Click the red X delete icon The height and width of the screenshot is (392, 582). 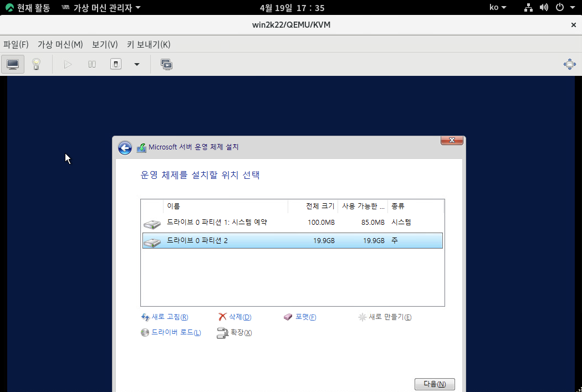tap(222, 317)
